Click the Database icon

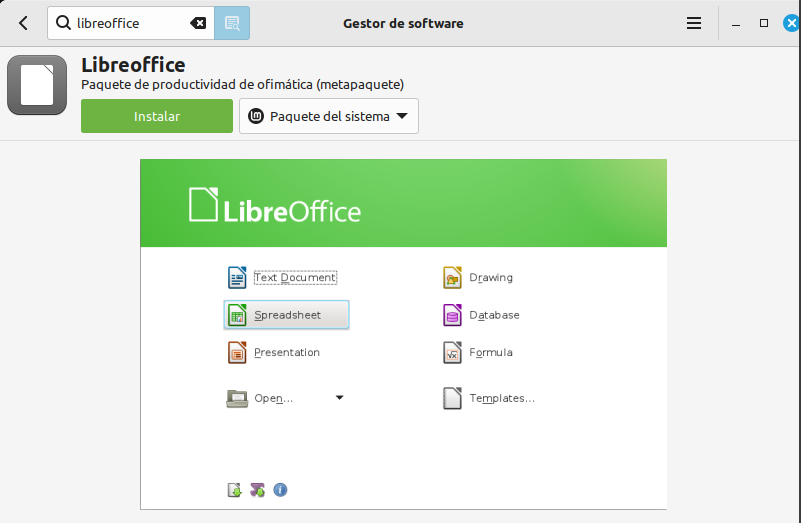pos(452,315)
